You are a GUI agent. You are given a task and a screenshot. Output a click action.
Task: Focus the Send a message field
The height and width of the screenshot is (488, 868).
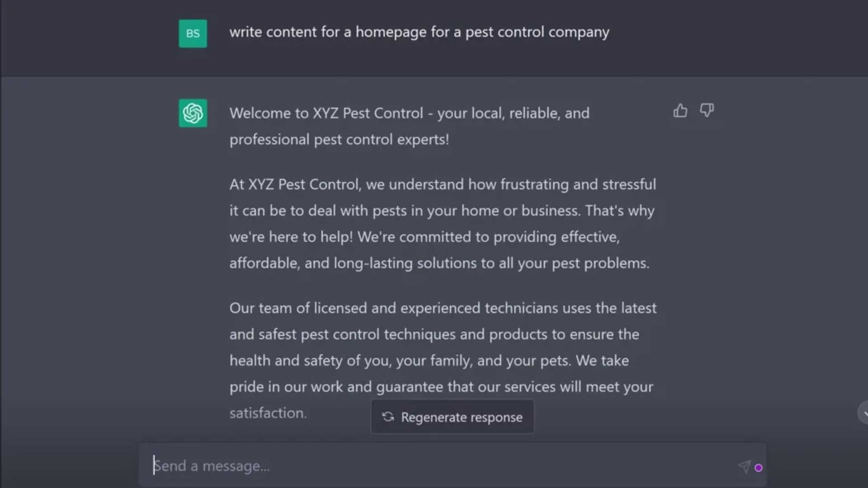tap(443, 466)
